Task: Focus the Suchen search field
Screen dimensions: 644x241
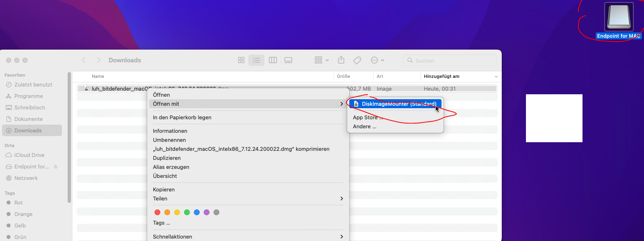Action: (450, 60)
